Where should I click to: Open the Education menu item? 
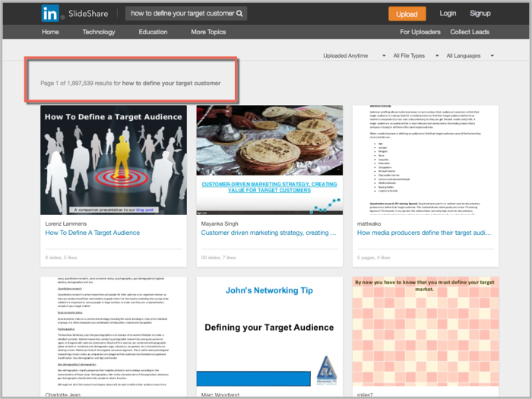coord(153,32)
